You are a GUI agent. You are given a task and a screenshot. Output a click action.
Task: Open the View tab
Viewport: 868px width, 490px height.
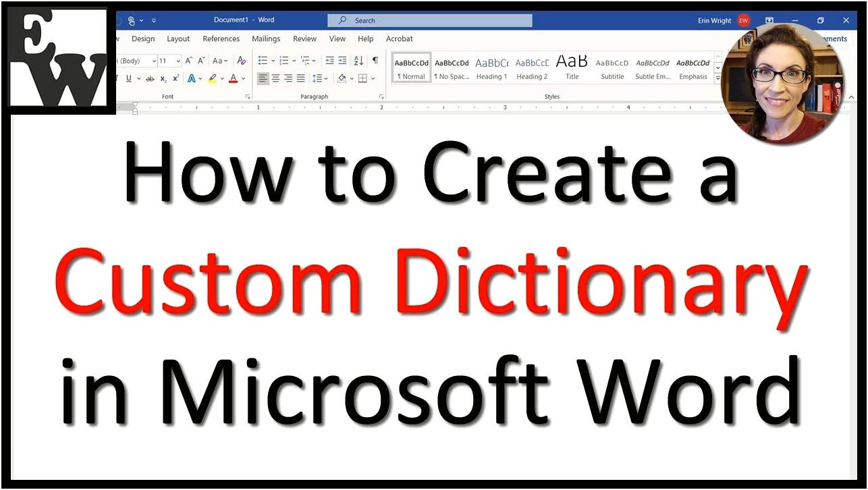click(337, 39)
